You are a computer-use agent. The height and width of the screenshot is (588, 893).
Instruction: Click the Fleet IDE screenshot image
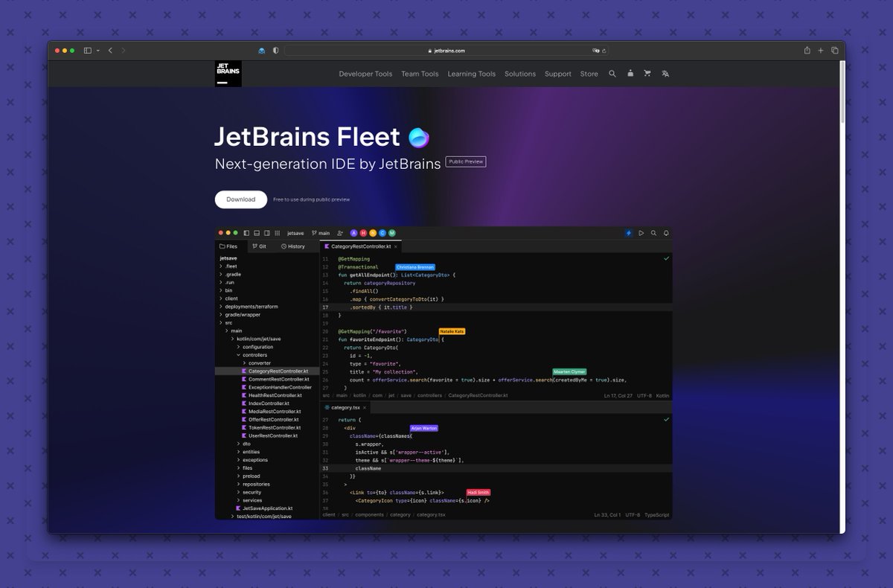pyautogui.click(x=444, y=373)
